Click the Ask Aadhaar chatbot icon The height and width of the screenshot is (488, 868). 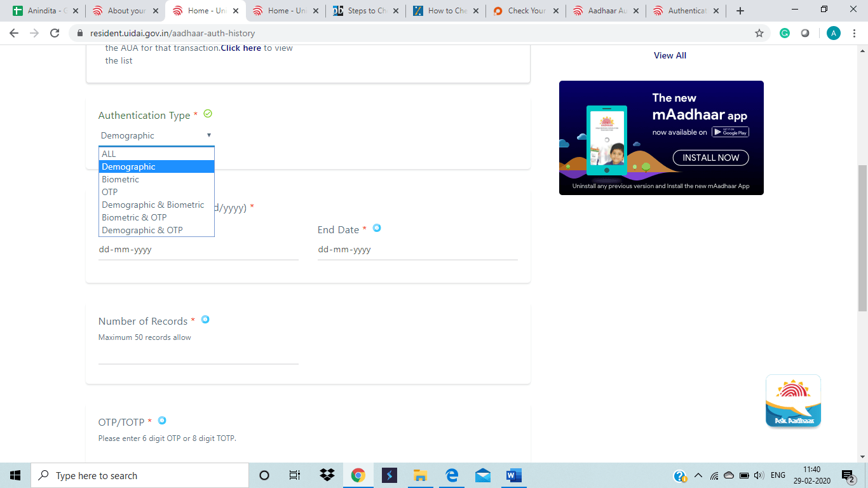click(793, 401)
